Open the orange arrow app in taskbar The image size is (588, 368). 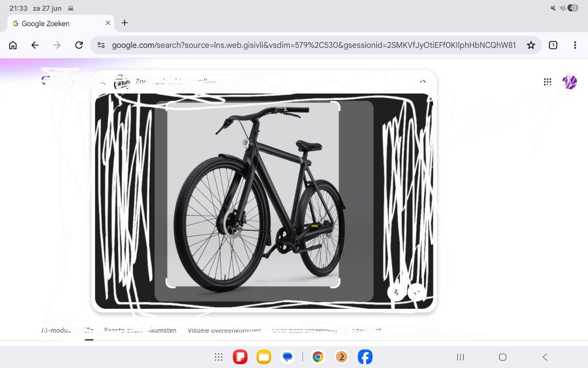pyautogui.click(x=341, y=357)
